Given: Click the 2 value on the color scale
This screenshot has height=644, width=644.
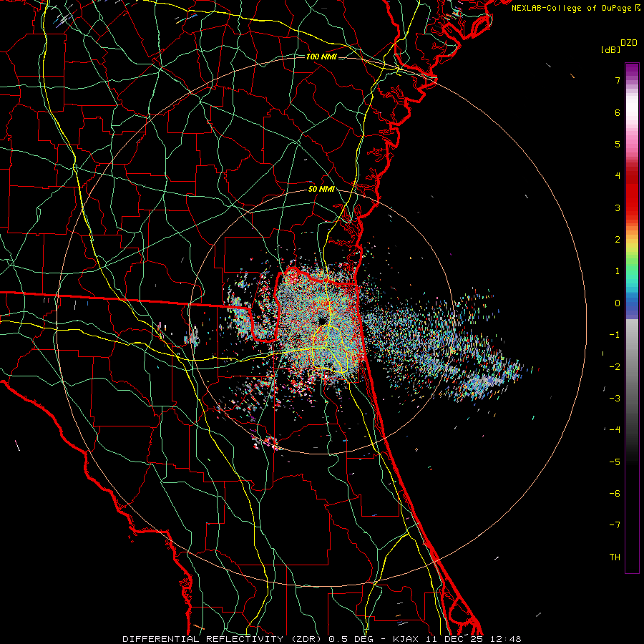Looking at the screenshot, I should 618,240.
